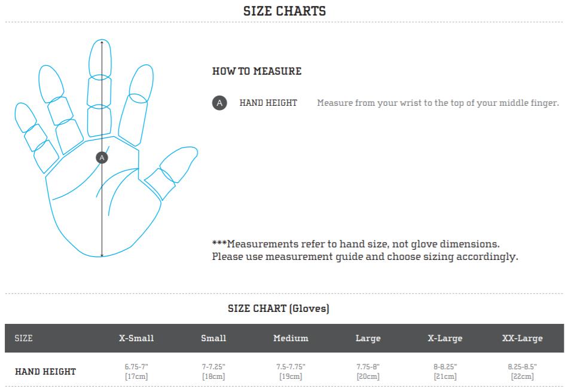Select the Large column header
The height and width of the screenshot is (392, 571).
pyautogui.click(x=368, y=338)
